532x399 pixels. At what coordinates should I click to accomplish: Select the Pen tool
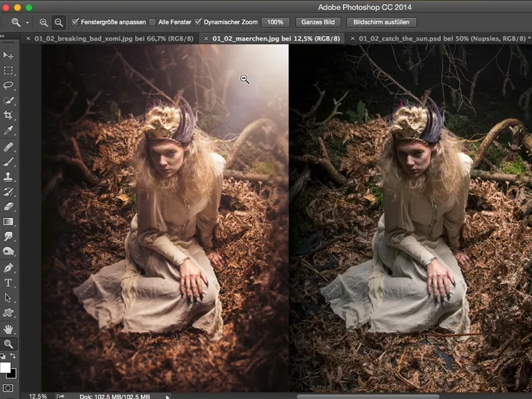pos(8,268)
